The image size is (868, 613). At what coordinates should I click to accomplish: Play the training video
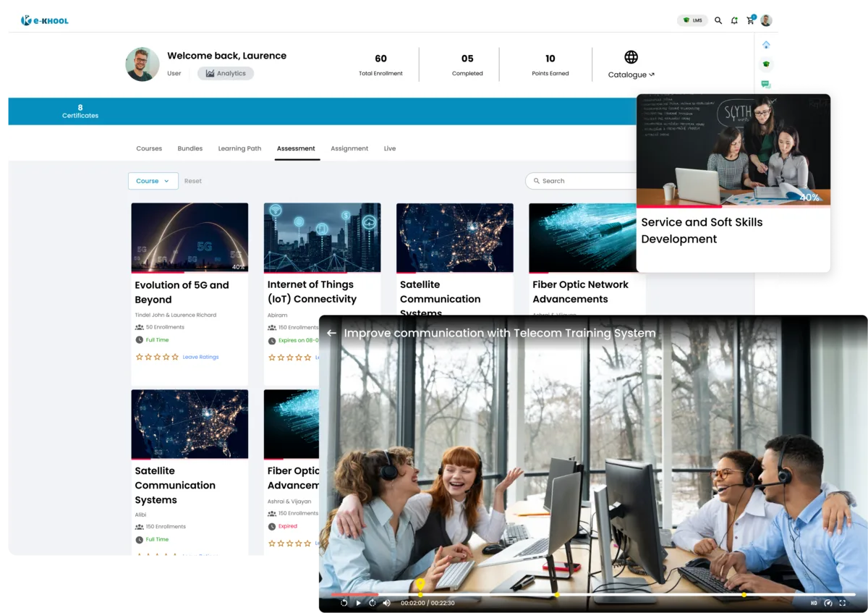click(358, 603)
